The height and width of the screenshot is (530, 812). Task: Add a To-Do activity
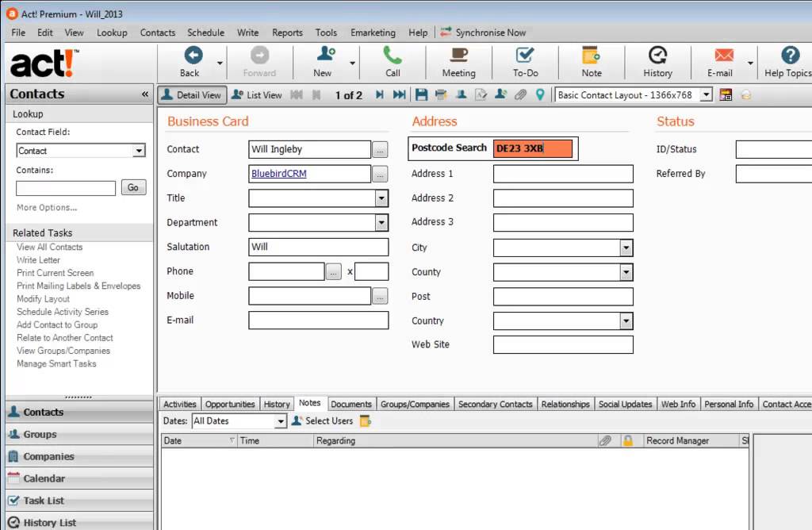[x=525, y=62]
